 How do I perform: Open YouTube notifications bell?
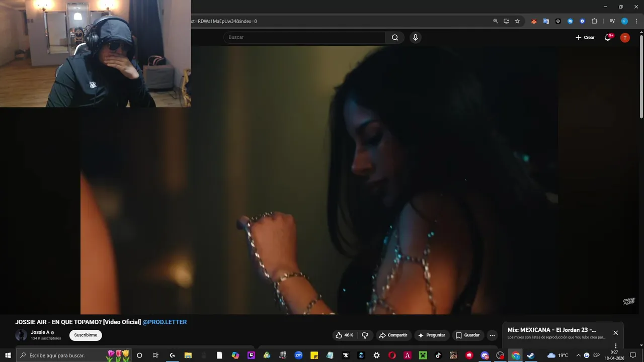[x=608, y=37]
